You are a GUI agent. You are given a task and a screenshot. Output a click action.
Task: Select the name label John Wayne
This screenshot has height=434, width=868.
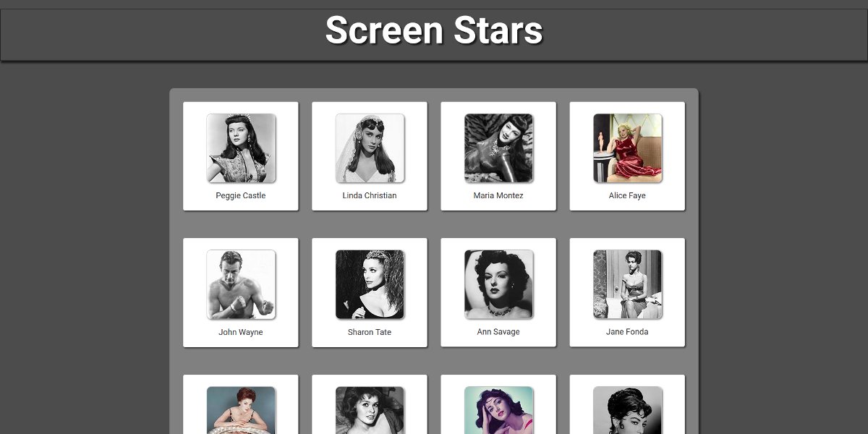pos(241,333)
